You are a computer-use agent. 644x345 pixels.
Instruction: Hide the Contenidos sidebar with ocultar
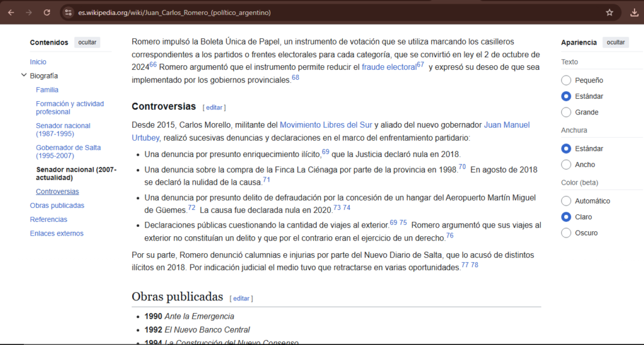(x=87, y=43)
